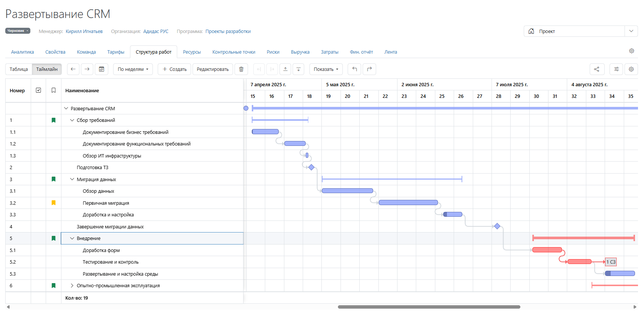Open the filter sliders icon
Image resolution: width=644 pixels, height=312 pixels.
tap(616, 69)
